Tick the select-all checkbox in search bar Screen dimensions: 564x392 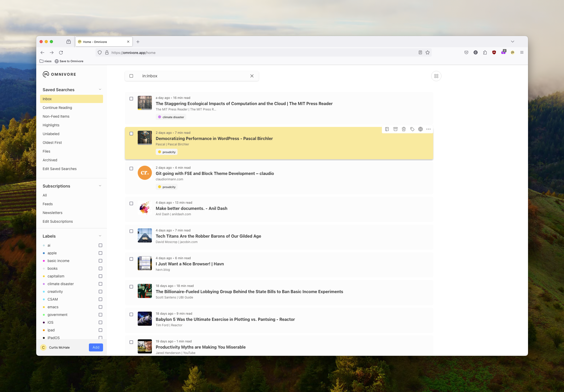coord(131,76)
